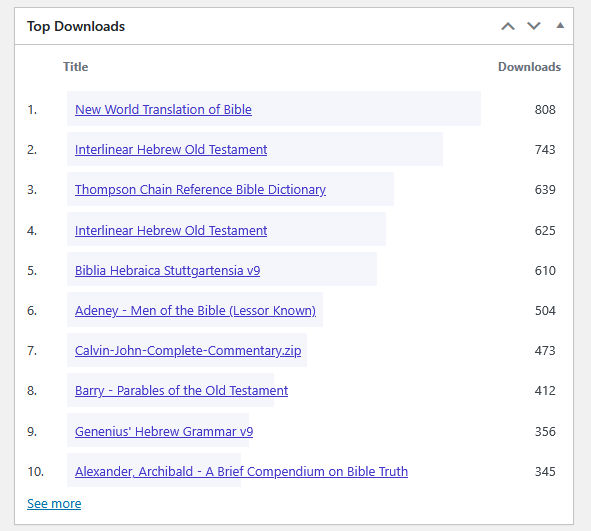Move Top Downloads widget up
Viewport: 591px width, 531px height.
pyautogui.click(x=508, y=26)
